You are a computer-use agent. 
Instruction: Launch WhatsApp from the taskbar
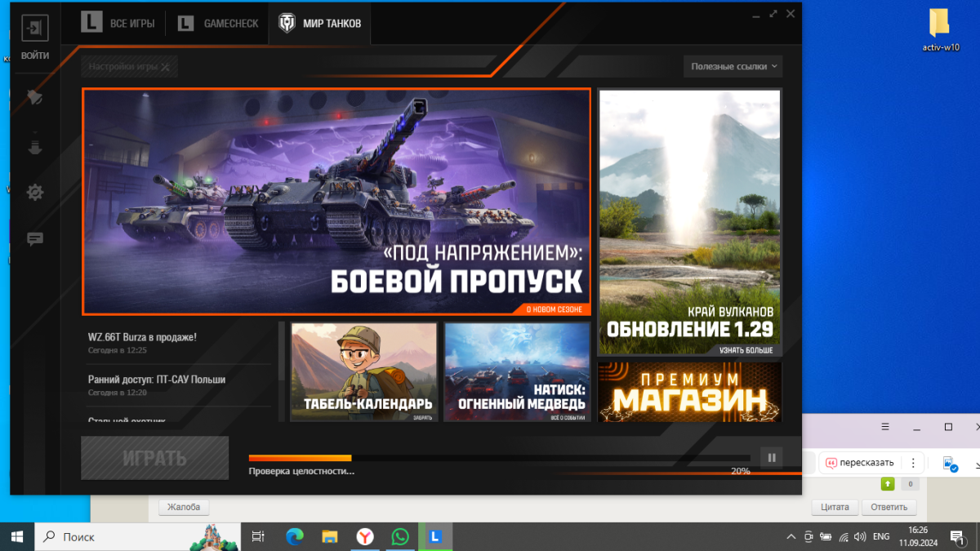[x=400, y=536]
